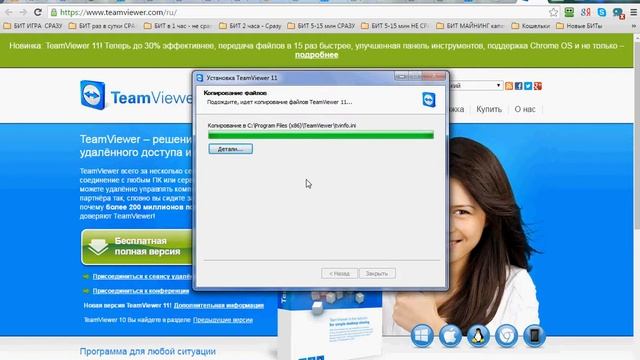Open the green robot extension icon

(x=569, y=12)
